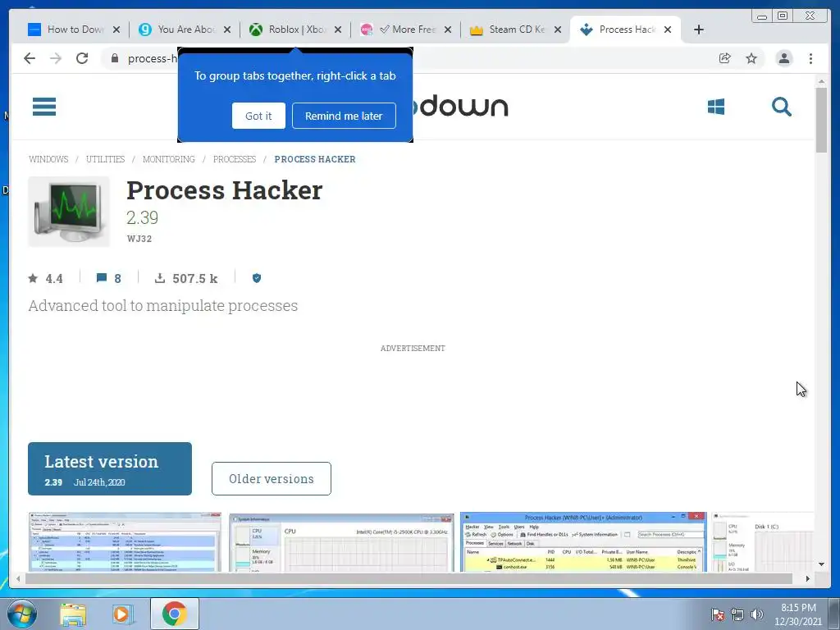Click the PROCESS HACKER breadcrumb
840x630 pixels.
(x=315, y=159)
